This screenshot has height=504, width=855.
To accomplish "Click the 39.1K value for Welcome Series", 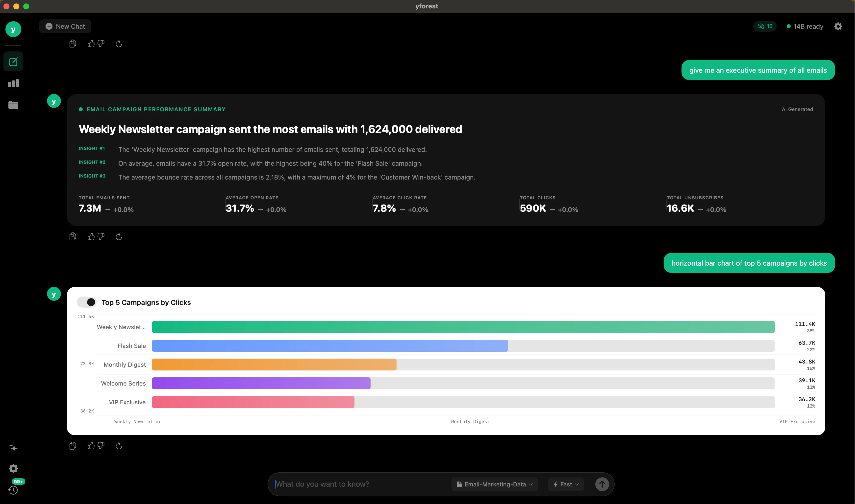I will (806, 380).
